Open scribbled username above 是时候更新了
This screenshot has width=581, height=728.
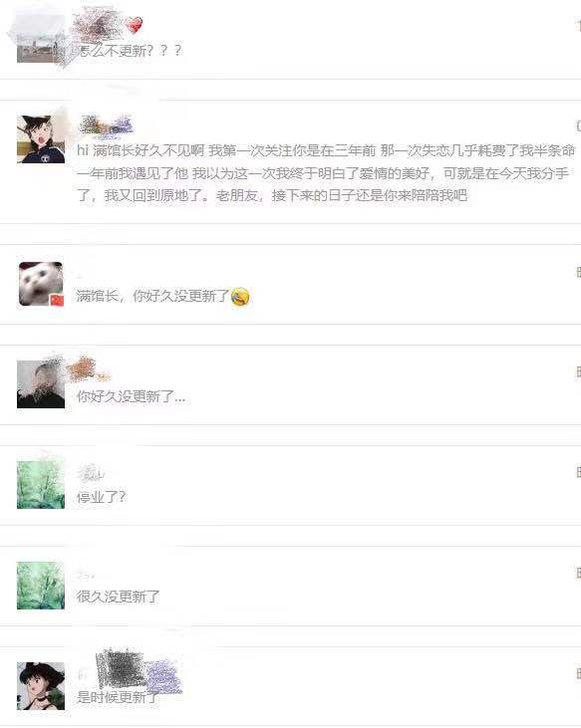[x=138, y=671]
